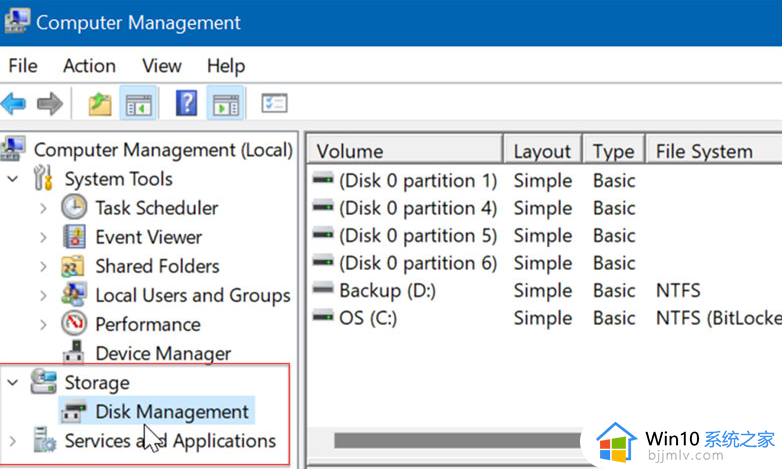Click the Backup (D:) volume icon
Image resolution: width=782 pixels, height=469 pixels.
[x=323, y=288]
